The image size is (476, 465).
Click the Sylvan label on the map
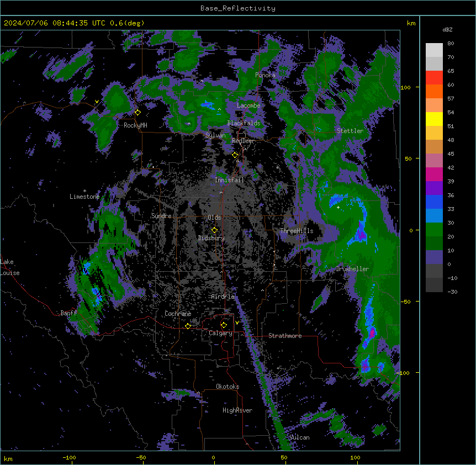click(x=215, y=135)
